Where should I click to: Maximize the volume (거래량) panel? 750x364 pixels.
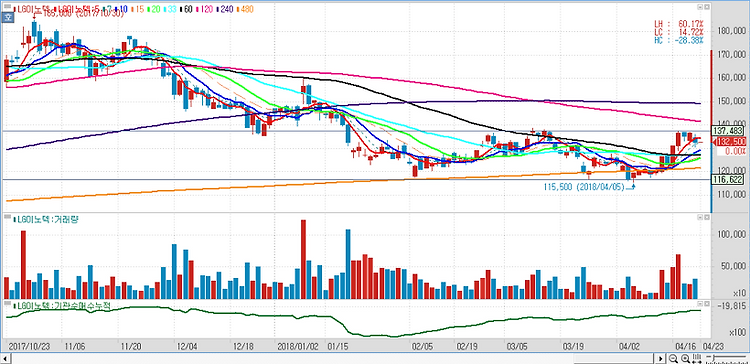pyautogui.click(x=706, y=218)
